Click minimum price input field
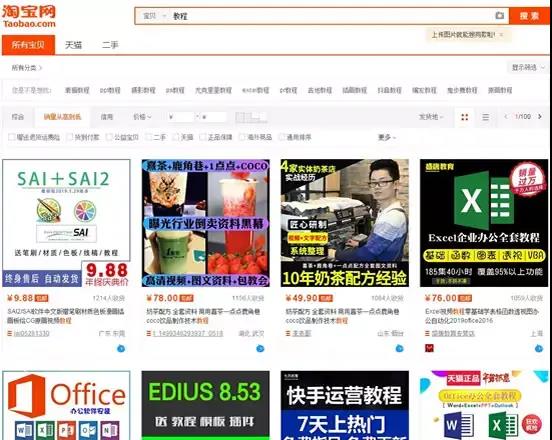The width and height of the screenshot is (552, 440). coord(181,117)
